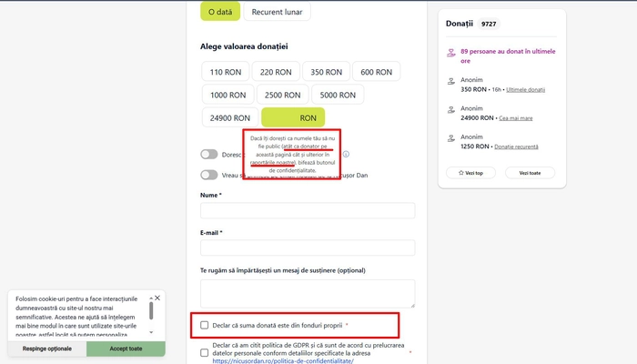Click the purple recent donors icon
This screenshot has width=637, height=364.
451,53
